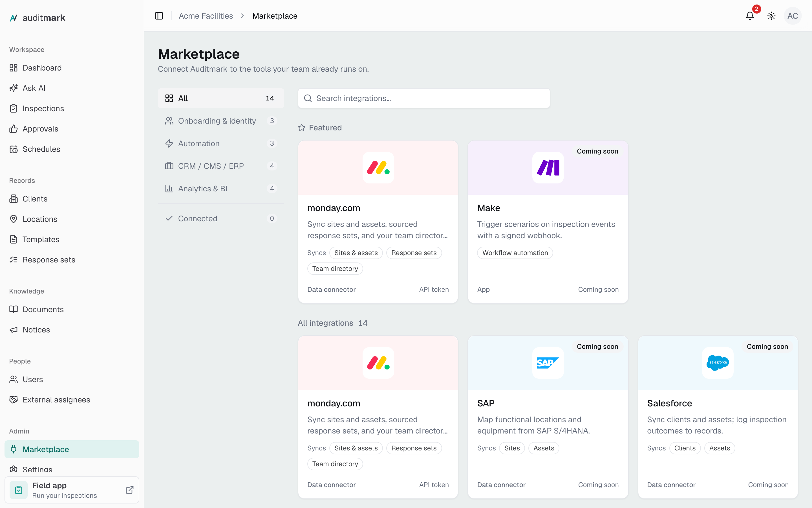Open Clients records
The width and height of the screenshot is (812, 508).
coord(72,199)
